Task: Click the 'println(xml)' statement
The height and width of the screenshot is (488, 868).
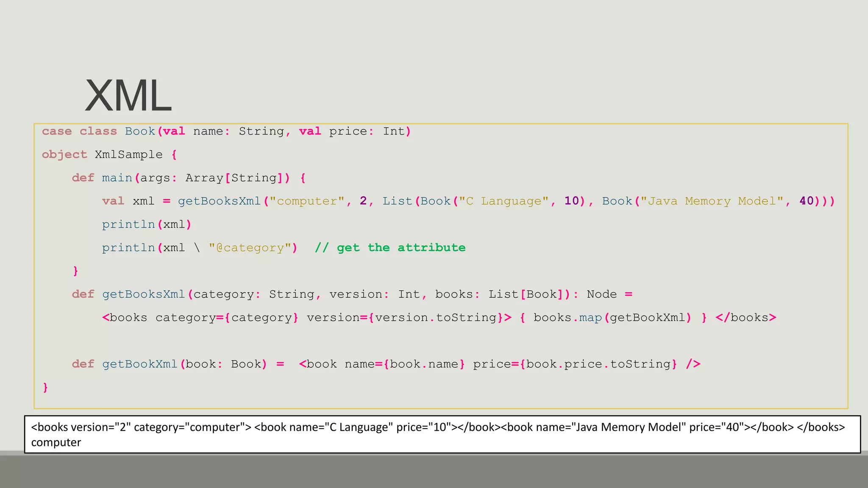Action: (x=147, y=225)
